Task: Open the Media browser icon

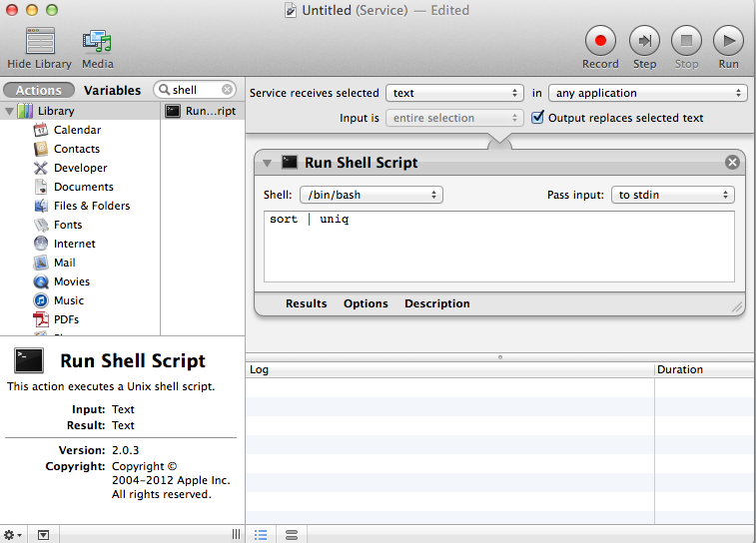Action: pos(97,41)
